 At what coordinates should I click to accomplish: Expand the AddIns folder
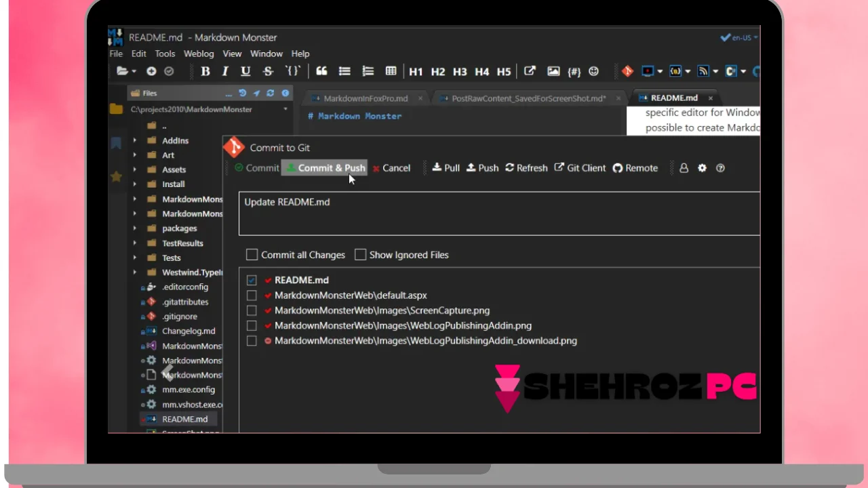coord(134,140)
